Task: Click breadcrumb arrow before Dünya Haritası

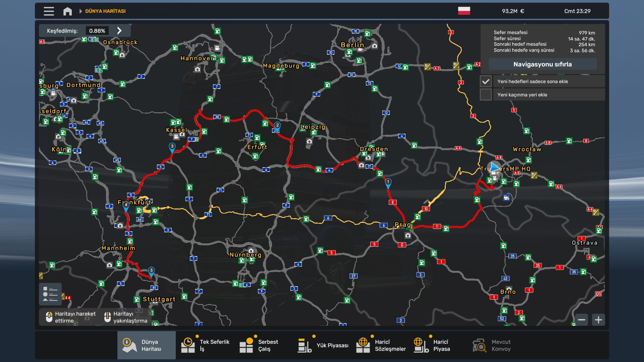Action: [80, 11]
